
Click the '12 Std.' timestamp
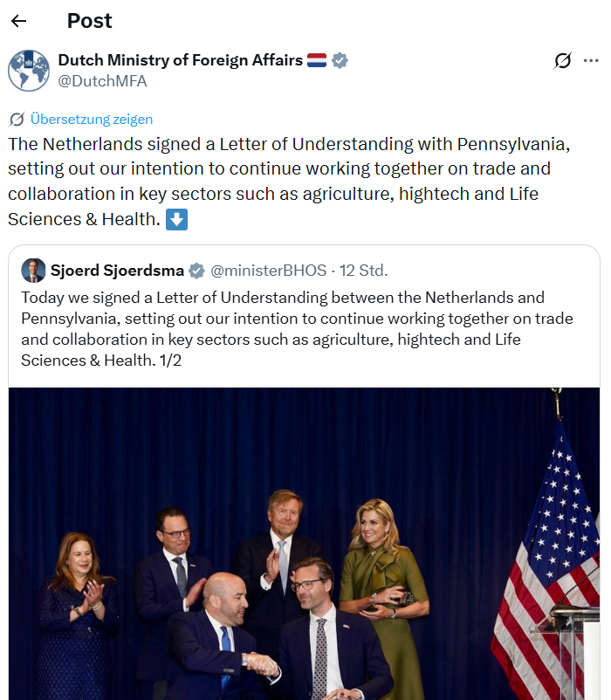364,271
